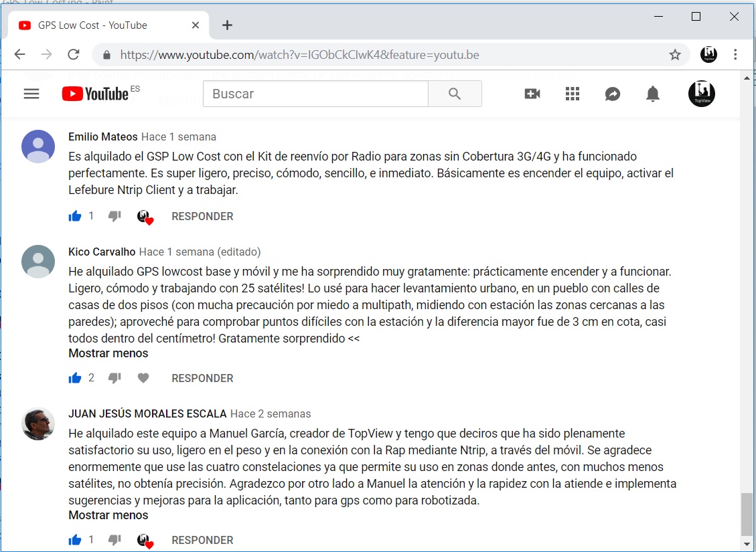Open YouTube hamburger guide menu
Viewport: 756px width, 552px height.
(x=31, y=94)
